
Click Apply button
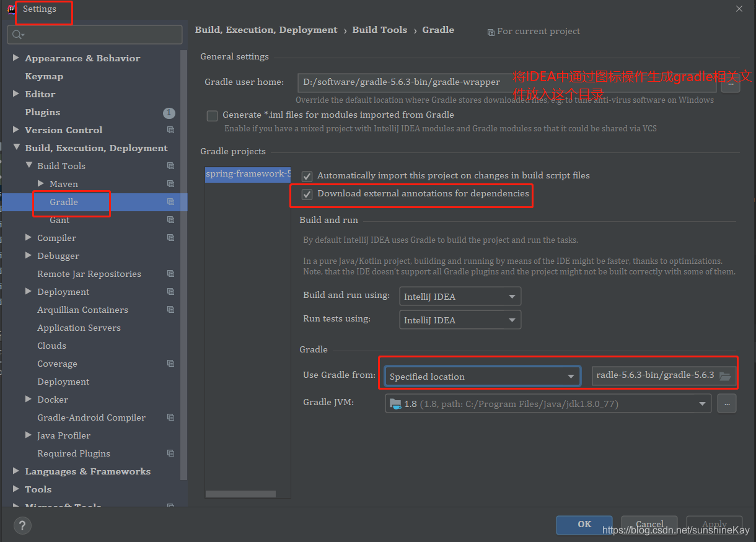(x=714, y=525)
